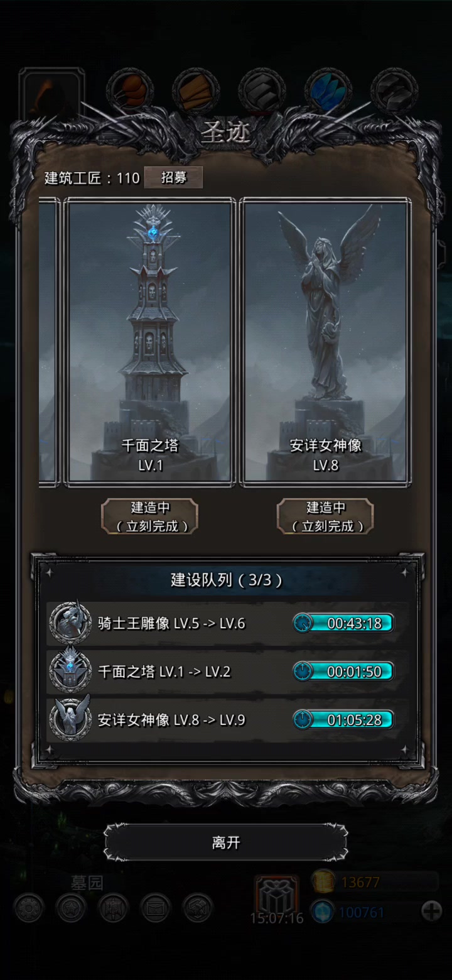
Task: Tap the gear settings icon at bottom
Action: pyautogui.click(x=29, y=908)
